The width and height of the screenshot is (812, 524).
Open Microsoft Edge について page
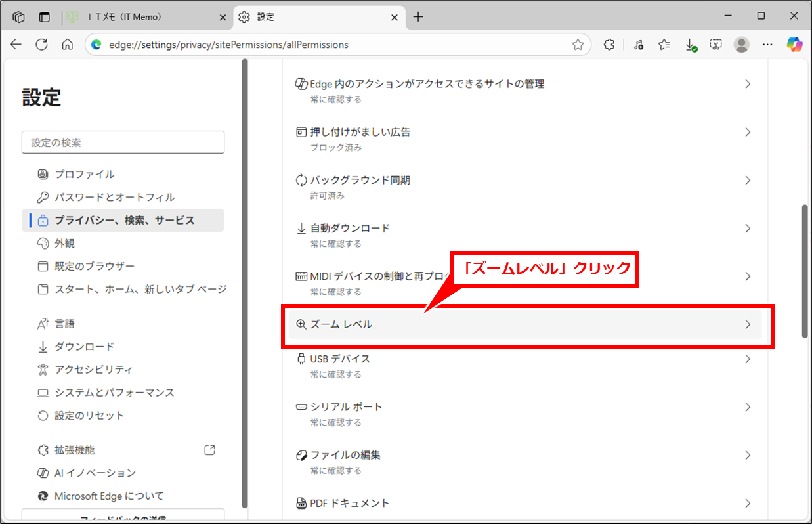coord(109,496)
